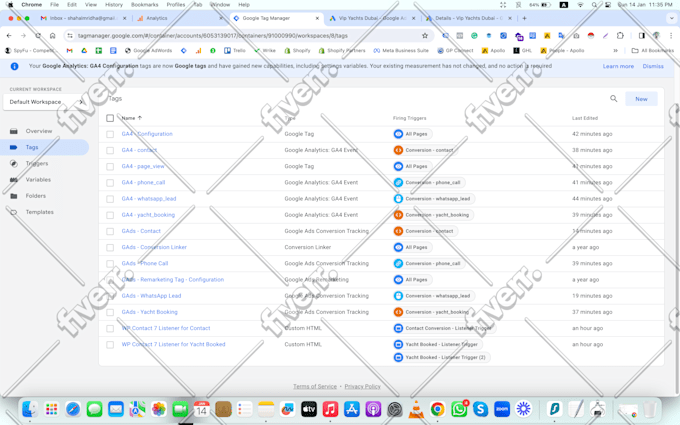Tick the select-all checkbox in table header
This screenshot has width=680, height=425.
point(110,118)
